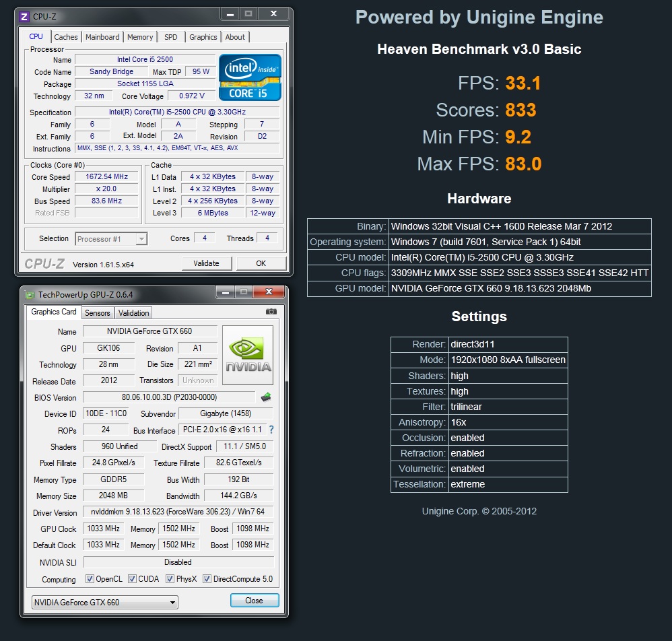672x641 pixels.
Task: Click the OK button in CPU-Z
Action: [x=261, y=263]
